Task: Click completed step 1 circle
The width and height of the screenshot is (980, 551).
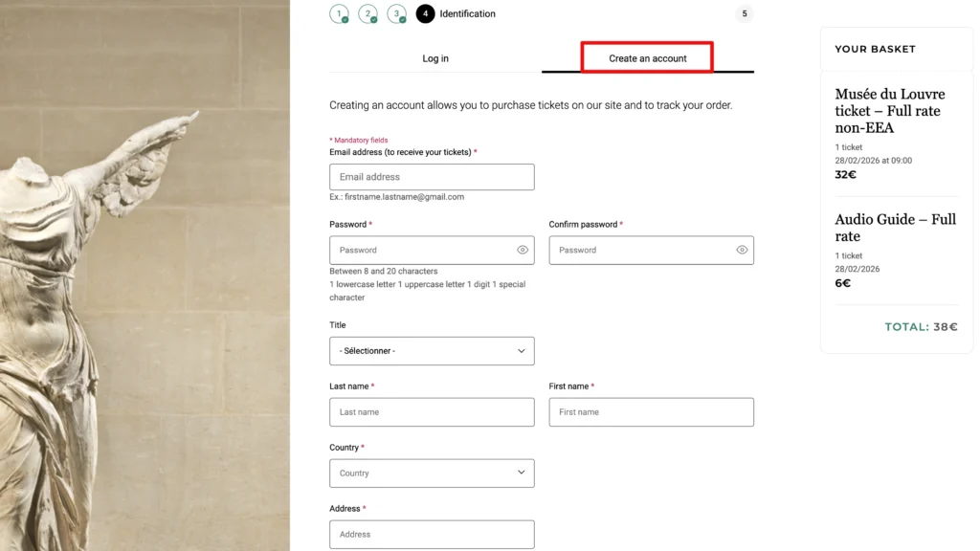Action: coord(339,14)
